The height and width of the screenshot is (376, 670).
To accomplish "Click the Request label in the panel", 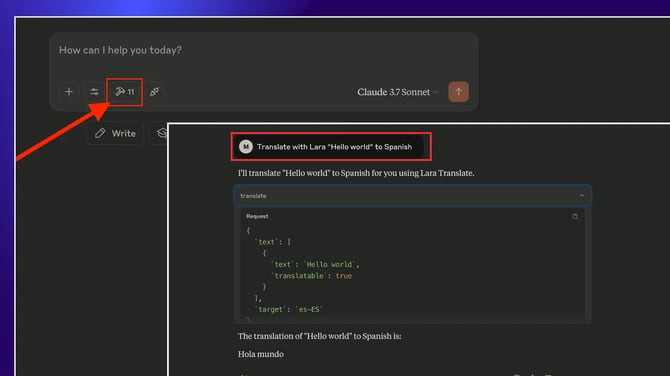I will click(x=257, y=216).
